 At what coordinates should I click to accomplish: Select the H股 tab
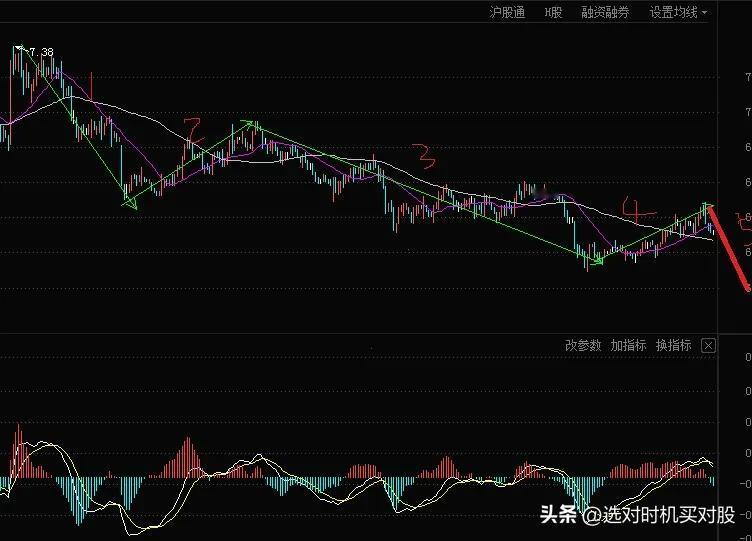(x=553, y=12)
